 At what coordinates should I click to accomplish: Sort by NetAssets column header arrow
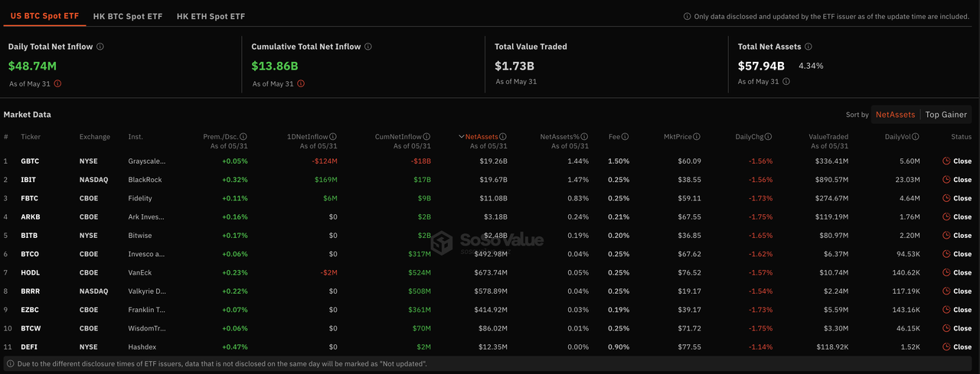coord(462,137)
